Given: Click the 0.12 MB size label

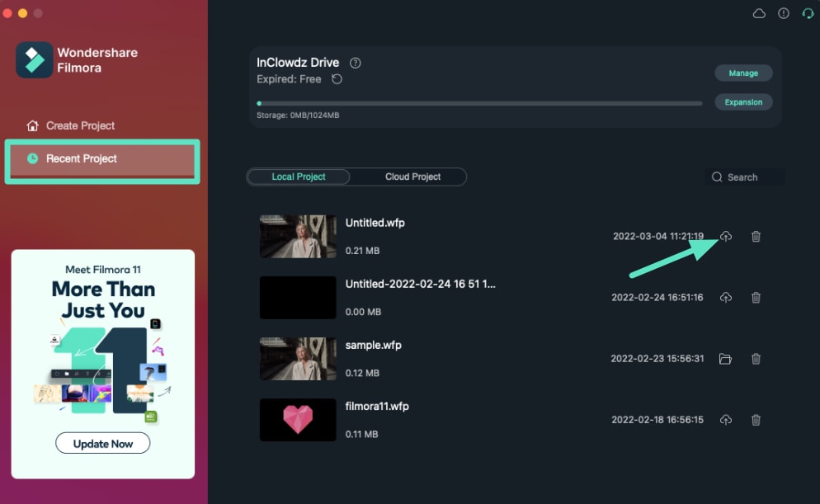Looking at the screenshot, I should (362, 374).
